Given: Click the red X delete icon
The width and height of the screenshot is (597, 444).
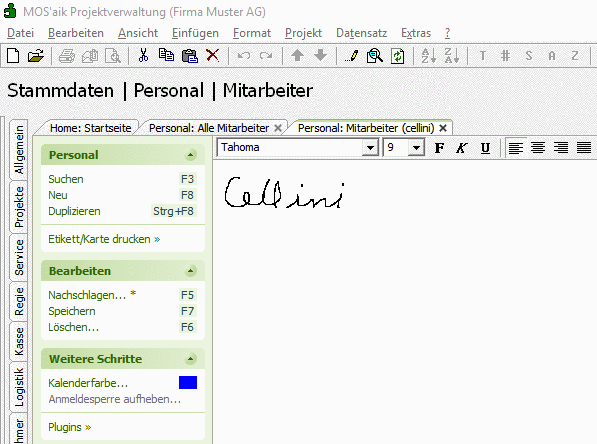Looking at the screenshot, I should coord(212,56).
